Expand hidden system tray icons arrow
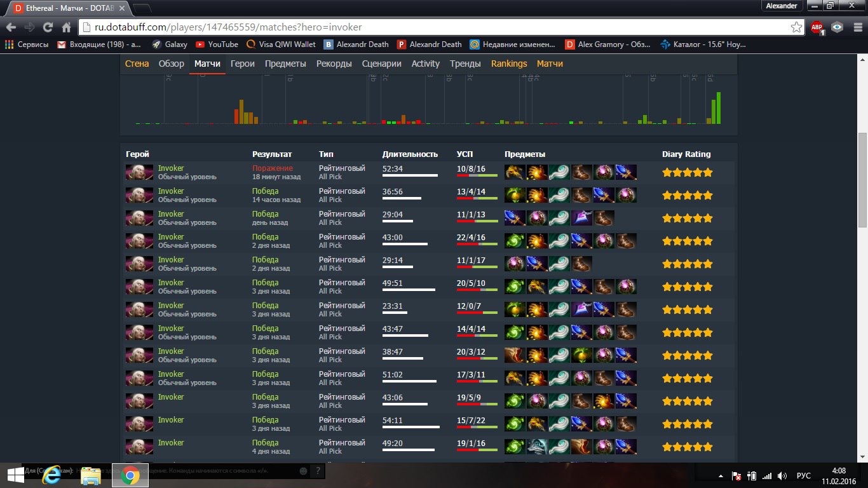This screenshot has width=868, height=488. [721, 475]
